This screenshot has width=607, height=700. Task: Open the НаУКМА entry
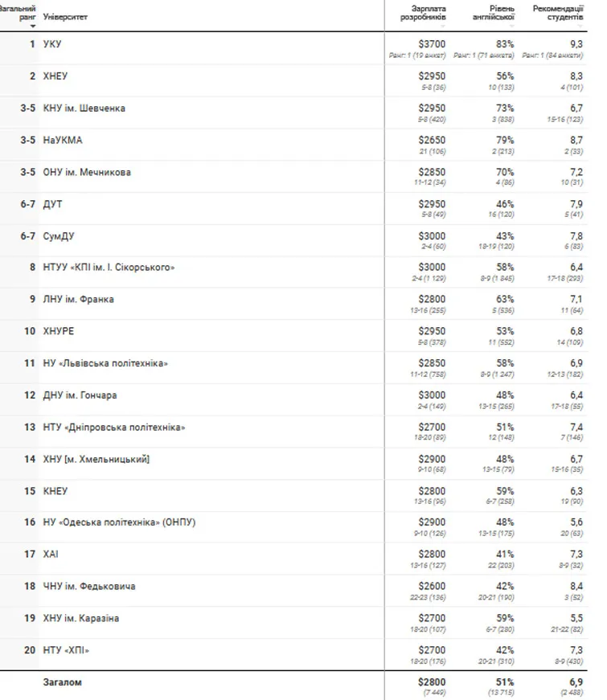click(x=63, y=141)
